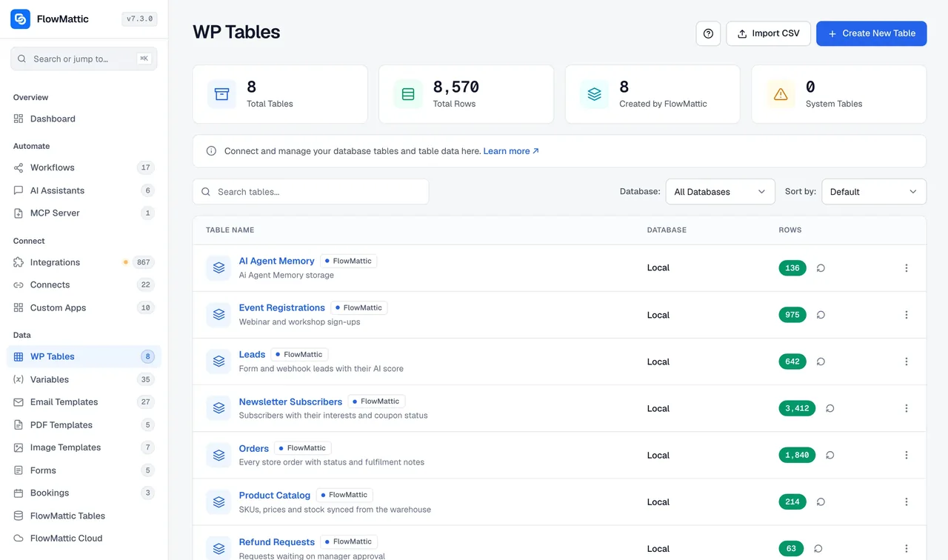Open the Bookings sidebar item

pos(84,493)
